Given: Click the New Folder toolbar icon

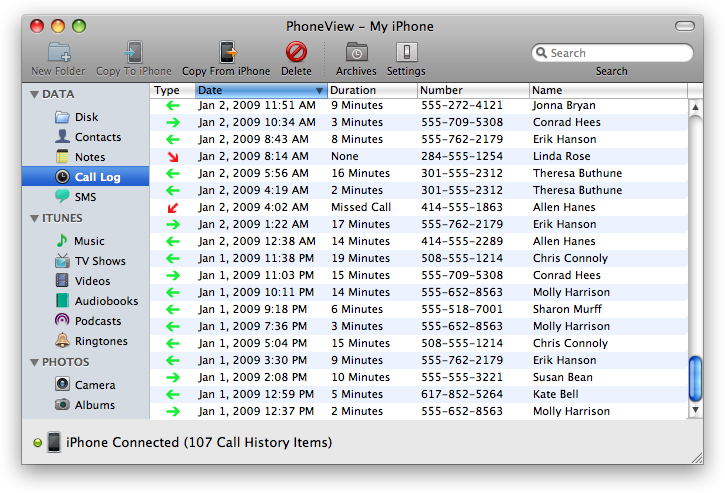Looking at the screenshot, I should pos(59,52).
